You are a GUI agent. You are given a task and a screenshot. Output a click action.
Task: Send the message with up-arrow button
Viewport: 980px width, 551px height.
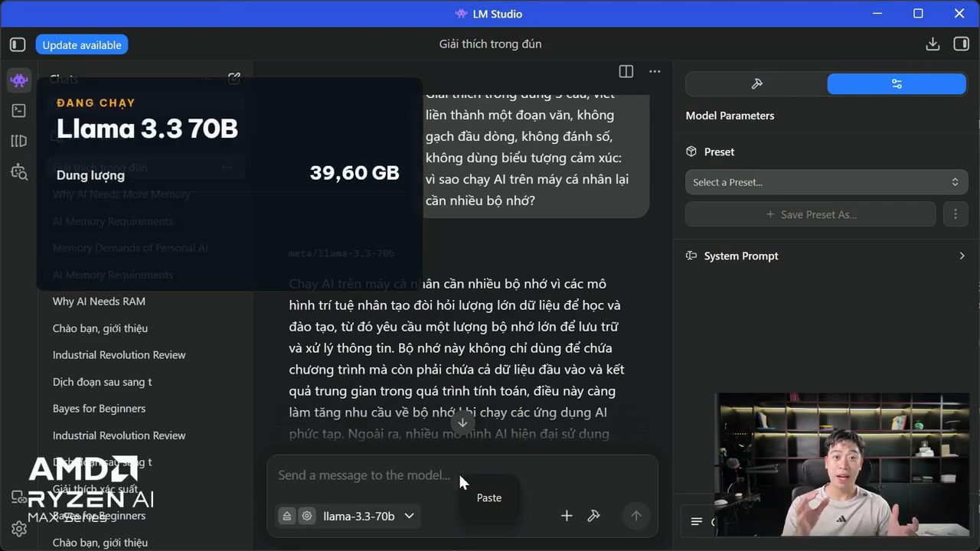click(x=635, y=516)
